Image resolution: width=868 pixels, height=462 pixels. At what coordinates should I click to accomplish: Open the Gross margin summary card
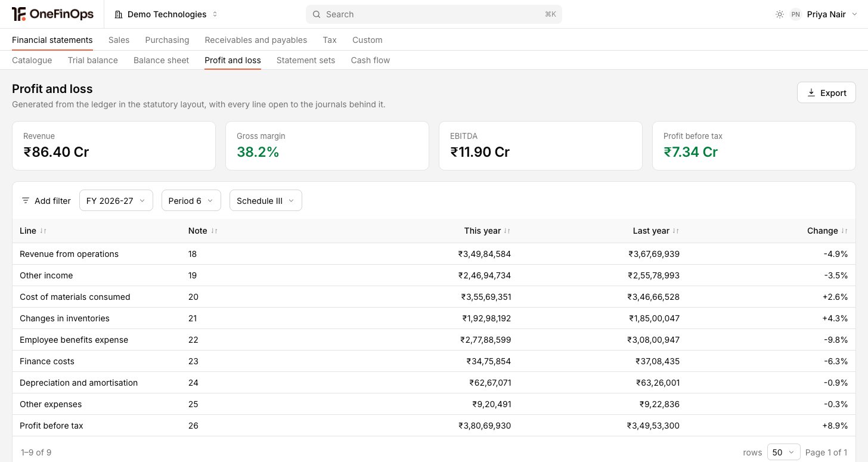point(327,146)
